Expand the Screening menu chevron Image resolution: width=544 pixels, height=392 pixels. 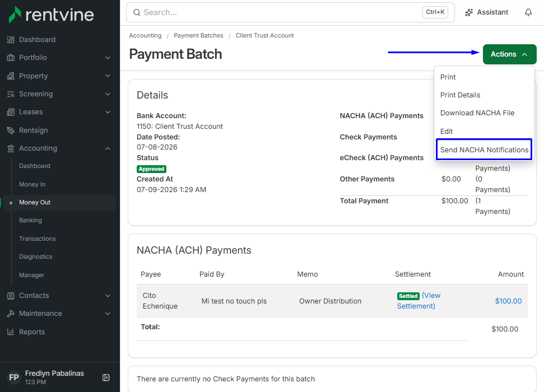[108, 94]
